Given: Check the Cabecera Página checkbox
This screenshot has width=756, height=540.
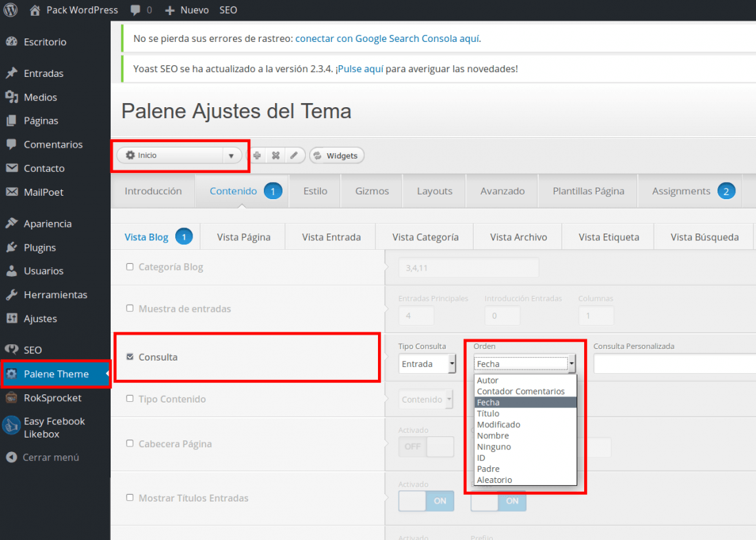Looking at the screenshot, I should pos(130,443).
